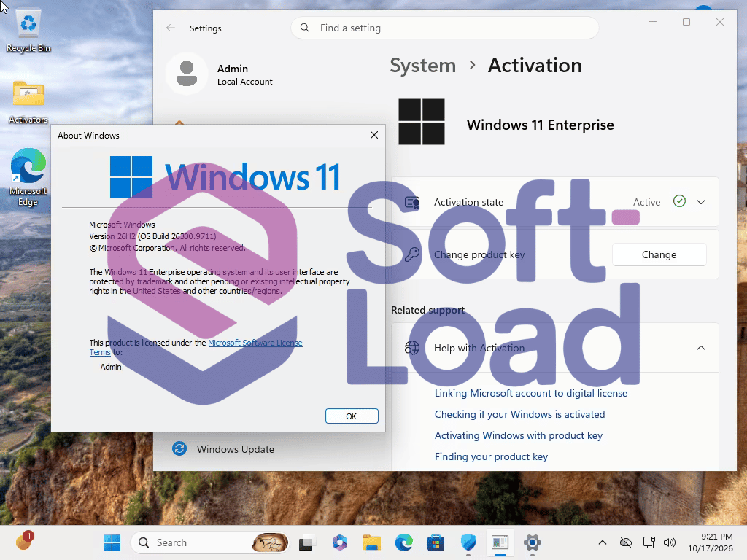Click the Help with Activation globe icon
This screenshot has height=560, width=747.
pyautogui.click(x=412, y=348)
